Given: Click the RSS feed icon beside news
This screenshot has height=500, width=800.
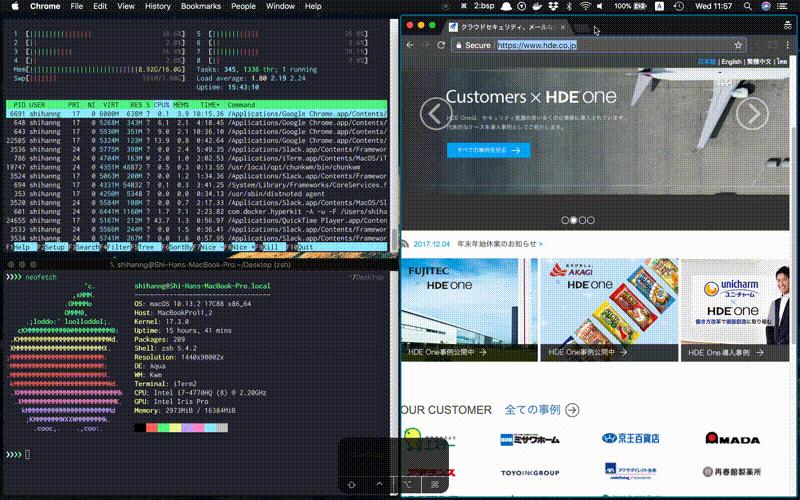Looking at the screenshot, I should (405, 244).
